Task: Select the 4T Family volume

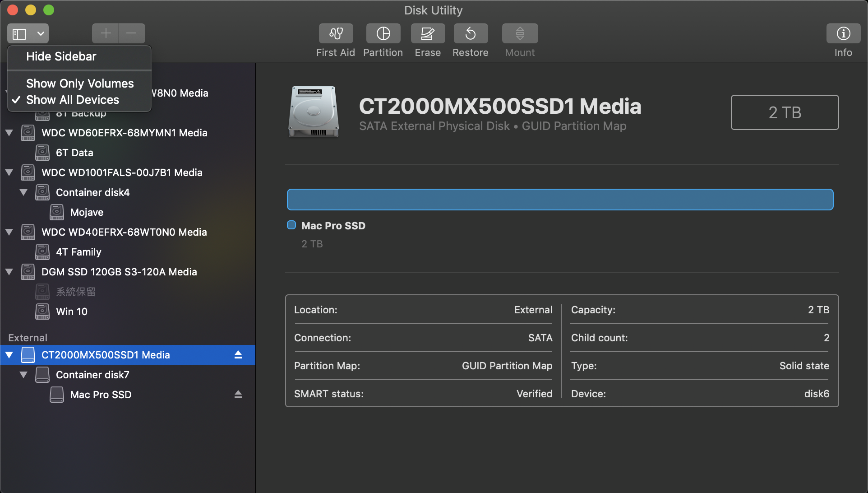Action: (128, 252)
